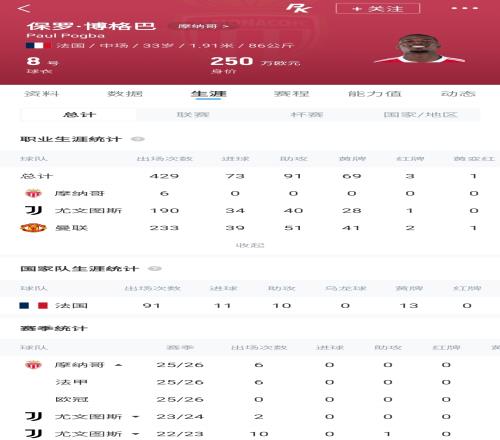Image resolution: width=500 pixels, height=440 pixels.
Task: Tap the 赛季 column header
Action: 180,348
